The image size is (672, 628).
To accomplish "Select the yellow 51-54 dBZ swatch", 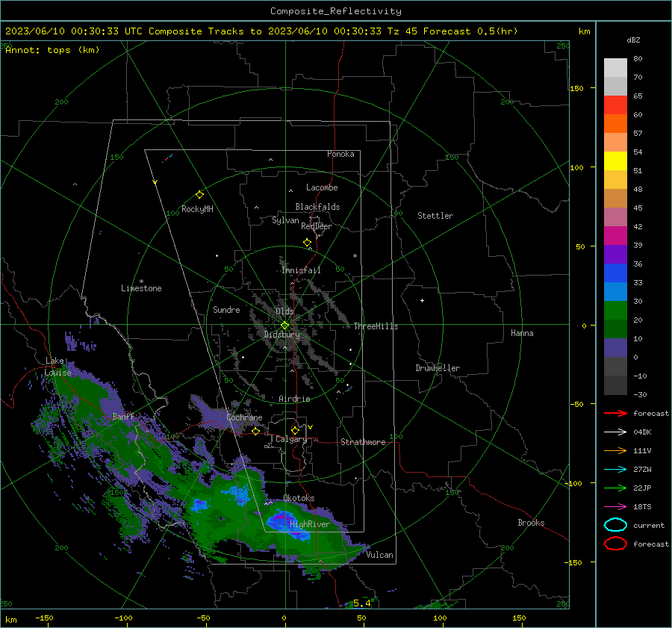I will coord(615,161).
